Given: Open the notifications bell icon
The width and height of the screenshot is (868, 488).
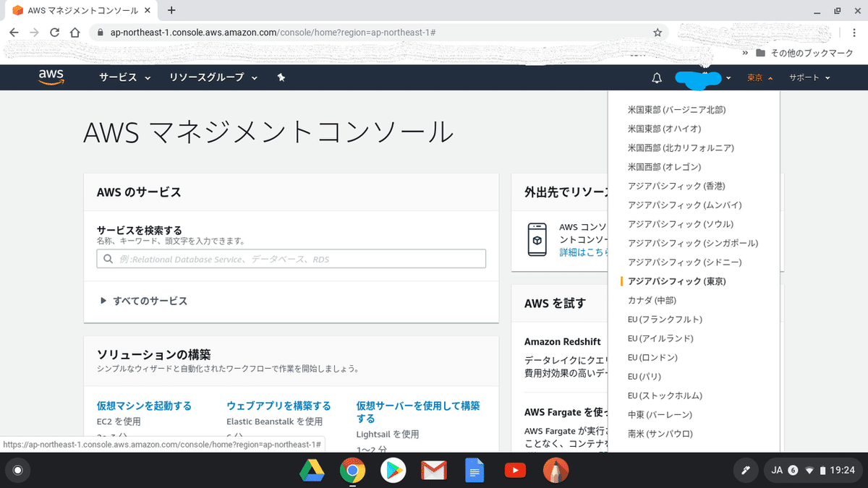Looking at the screenshot, I should click(657, 77).
